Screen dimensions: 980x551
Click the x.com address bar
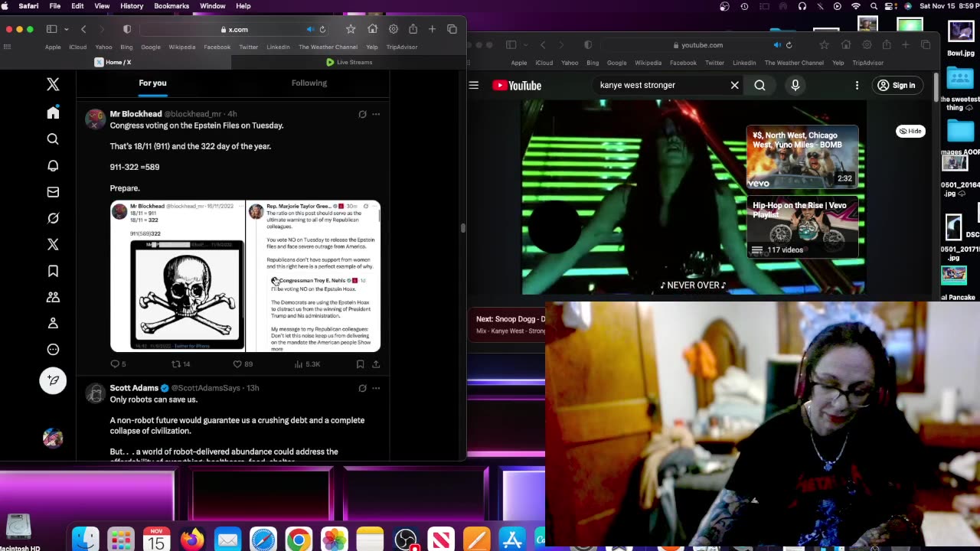(x=234, y=29)
